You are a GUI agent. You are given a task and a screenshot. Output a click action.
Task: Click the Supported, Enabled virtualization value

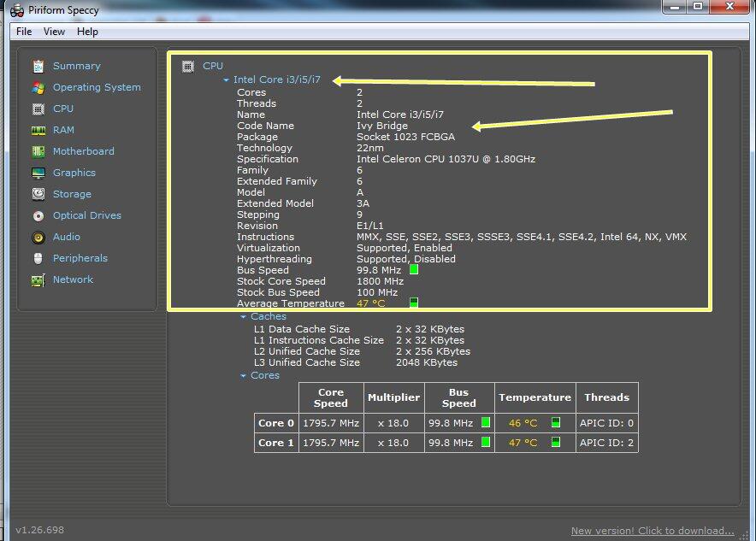coord(405,248)
